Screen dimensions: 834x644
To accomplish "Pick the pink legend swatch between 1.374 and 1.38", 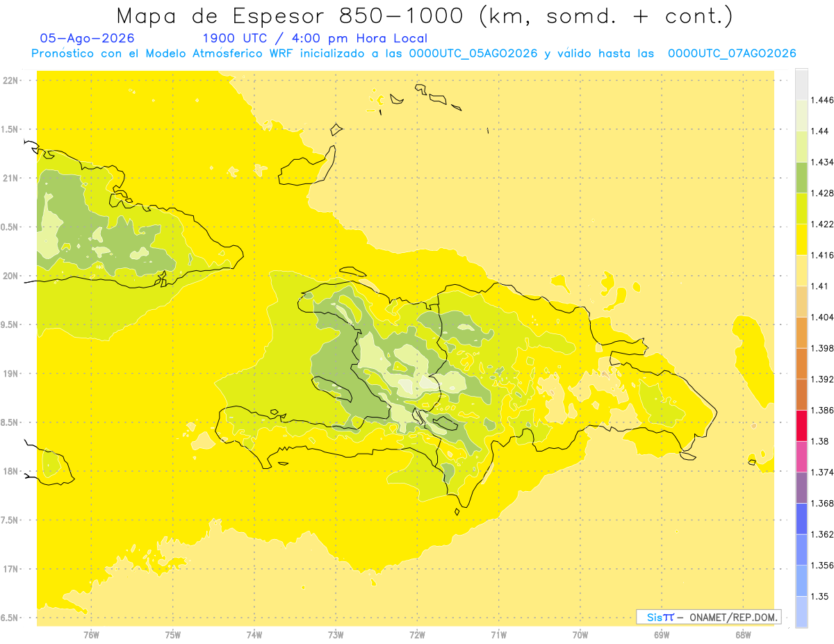I will click(x=801, y=456).
